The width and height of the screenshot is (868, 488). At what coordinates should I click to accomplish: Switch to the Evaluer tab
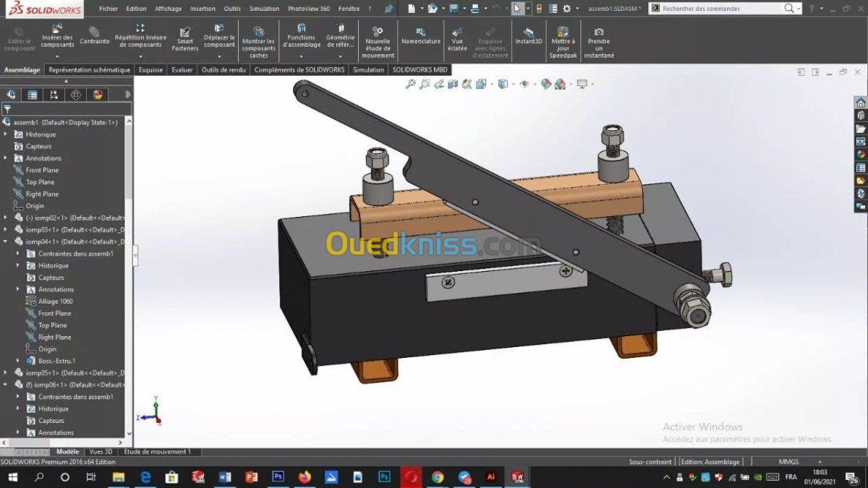182,70
